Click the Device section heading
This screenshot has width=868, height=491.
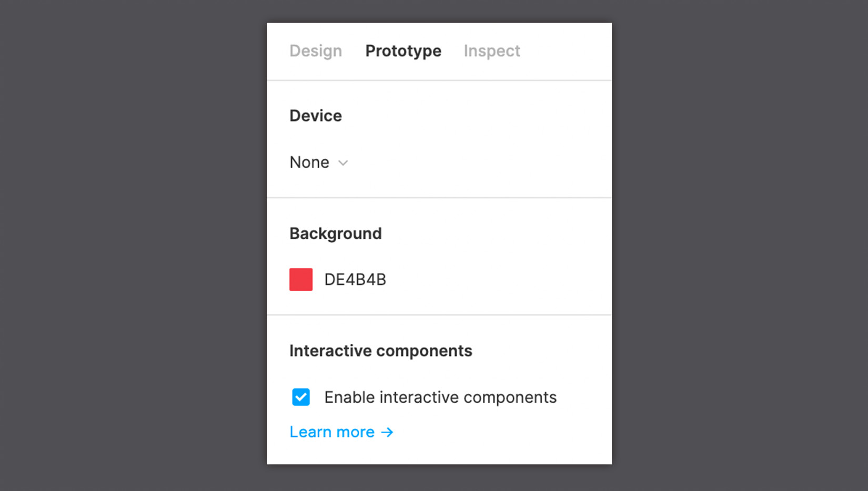pyautogui.click(x=316, y=115)
